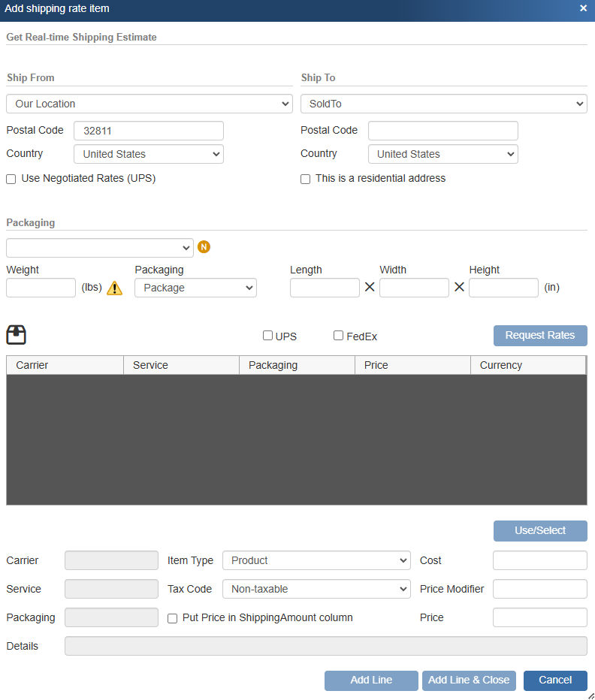Toggle Put Price in ShippingAmount column
The height and width of the screenshot is (700, 595).
point(173,618)
